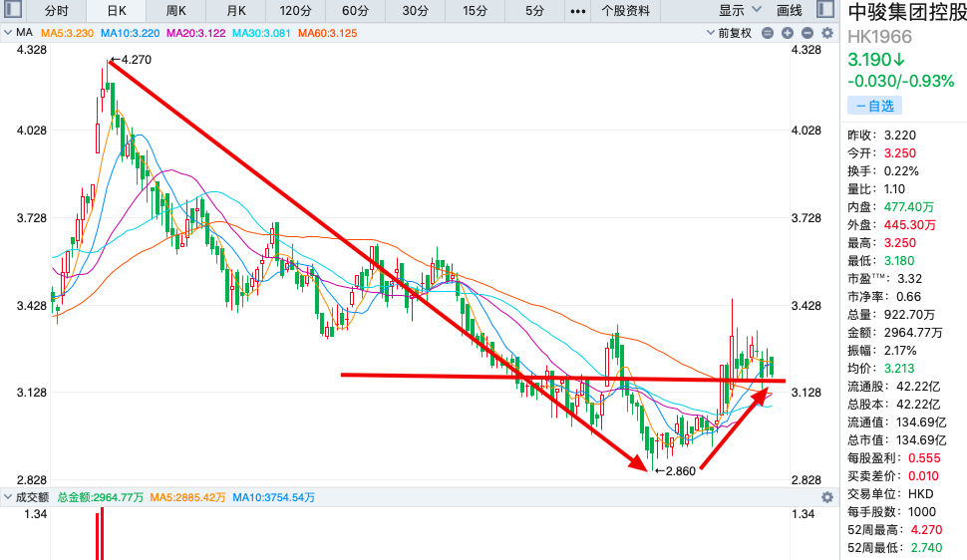Open the 个股资料 tab
The image size is (967, 560).
point(625,11)
